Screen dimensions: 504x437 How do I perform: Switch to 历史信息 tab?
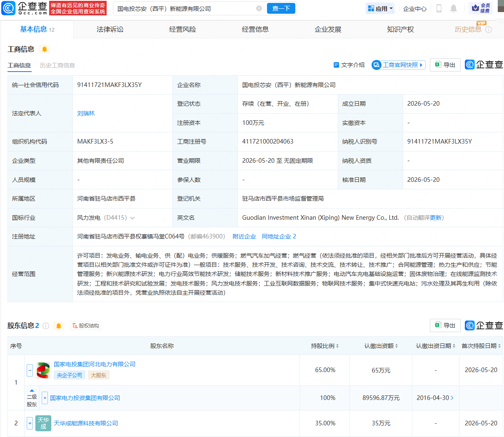coord(468,30)
